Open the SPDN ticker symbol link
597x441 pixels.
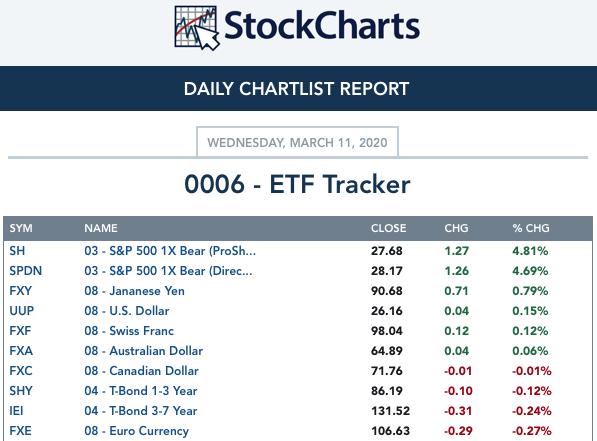coord(26,271)
